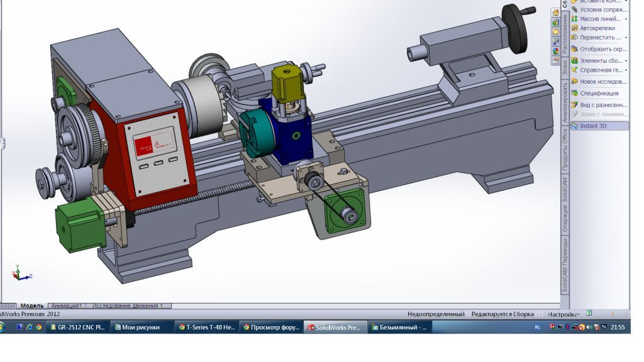The width and height of the screenshot is (644, 362).
Task: Click the XYZ coordinate triad in viewport
Action: (21, 273)
